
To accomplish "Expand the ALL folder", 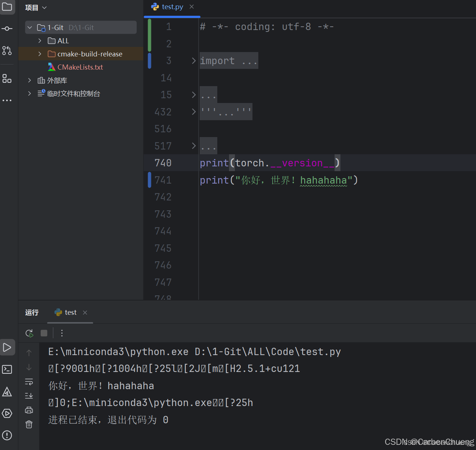I will pos(40,41).
